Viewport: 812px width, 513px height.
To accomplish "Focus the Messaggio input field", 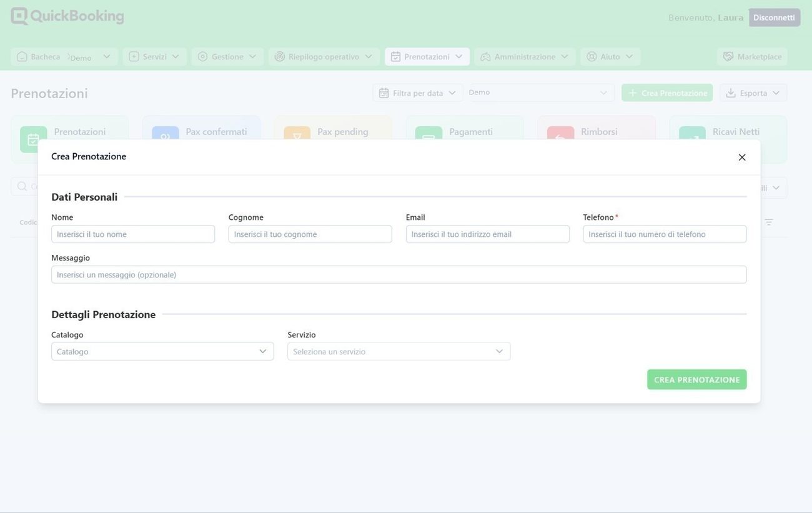I will click(399, 275).
